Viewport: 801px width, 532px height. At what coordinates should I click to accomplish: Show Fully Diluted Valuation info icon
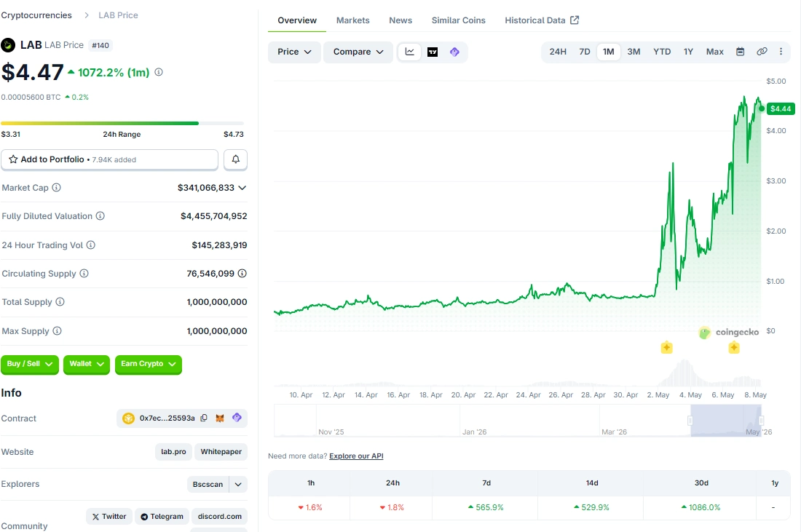tap(100, 216)
